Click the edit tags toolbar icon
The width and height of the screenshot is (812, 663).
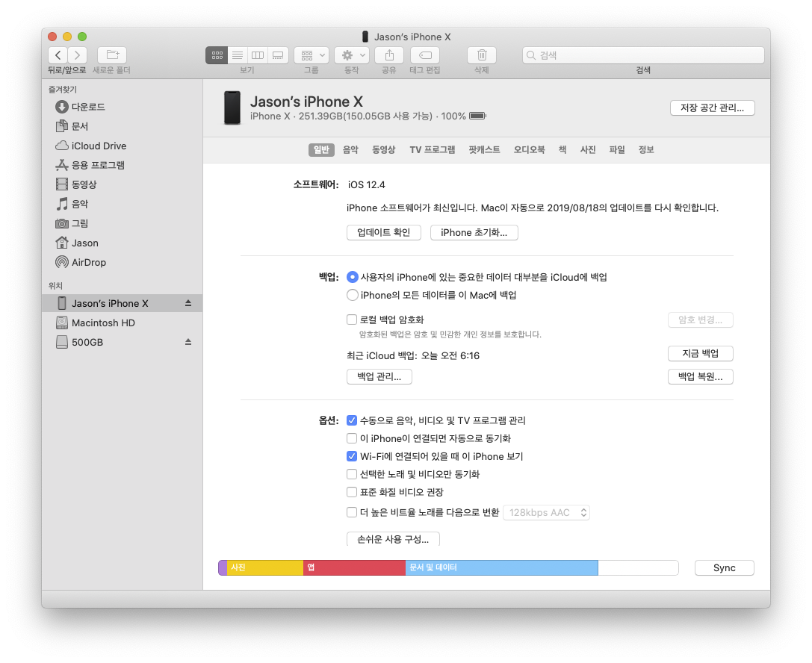tap(424, 55)
